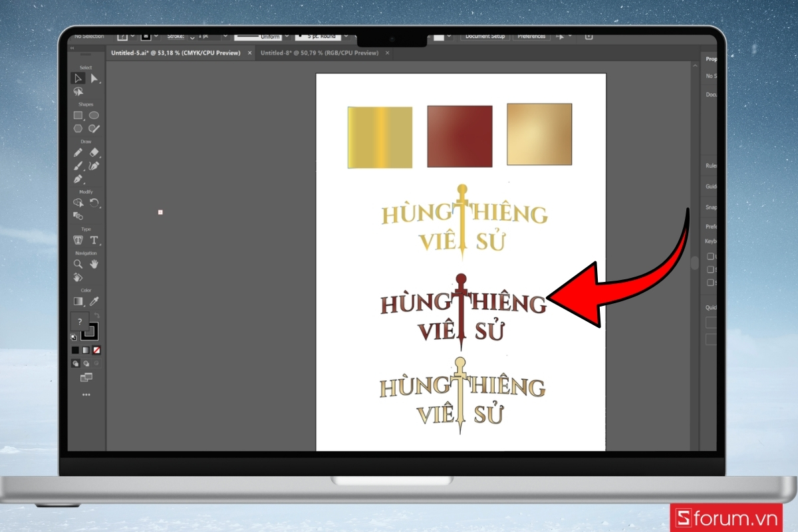Pick the Eyedropper tool in the Color section

coord(94,301)
